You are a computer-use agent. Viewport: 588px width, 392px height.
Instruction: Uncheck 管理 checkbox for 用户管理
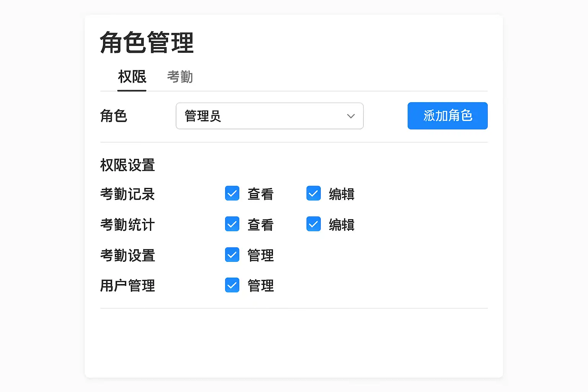point(232,285)
